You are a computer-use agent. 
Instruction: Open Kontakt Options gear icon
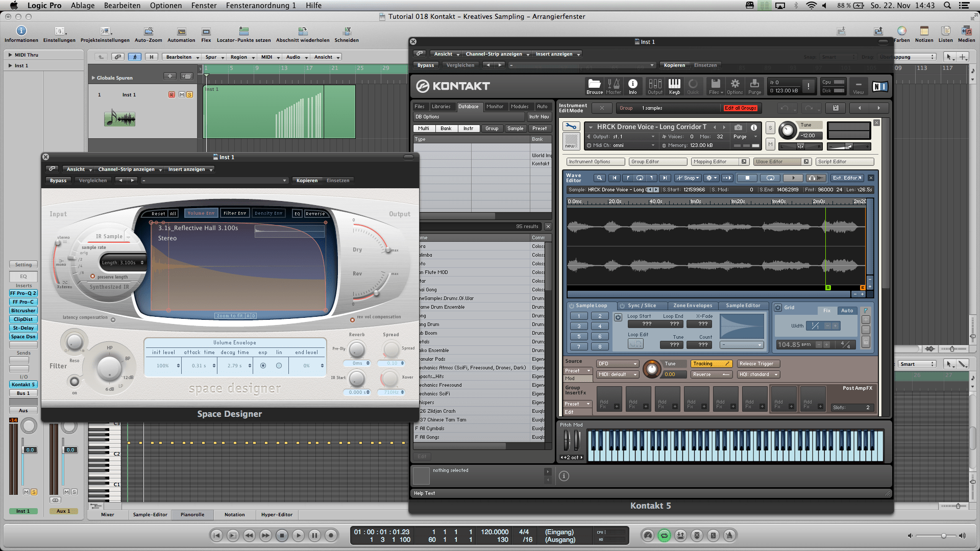734,84
